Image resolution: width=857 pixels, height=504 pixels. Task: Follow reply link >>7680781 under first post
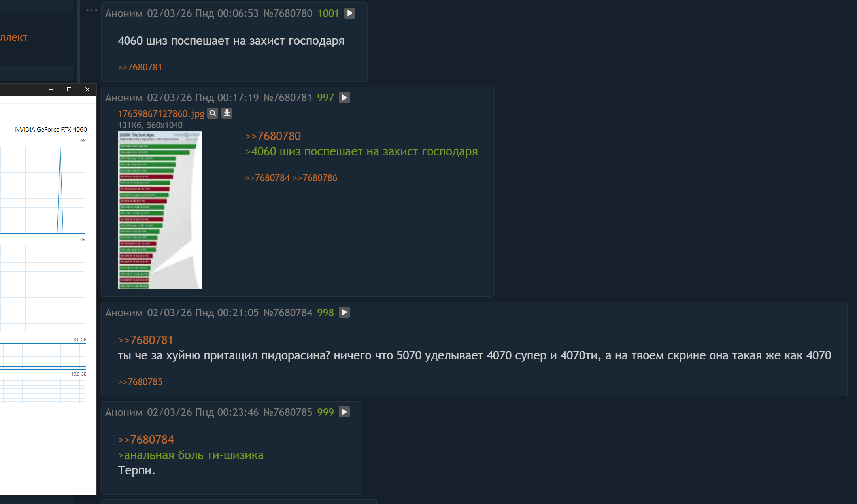(x=140, y=67)
